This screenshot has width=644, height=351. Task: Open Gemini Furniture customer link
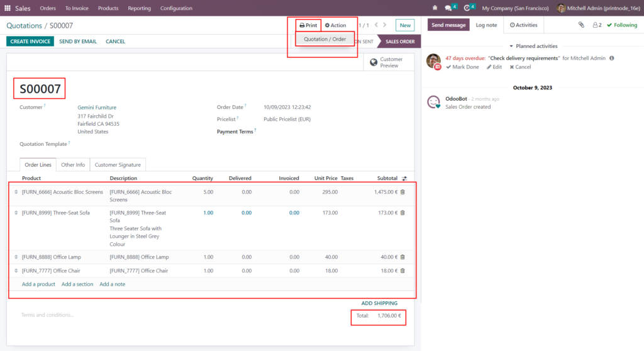point(97,108)
